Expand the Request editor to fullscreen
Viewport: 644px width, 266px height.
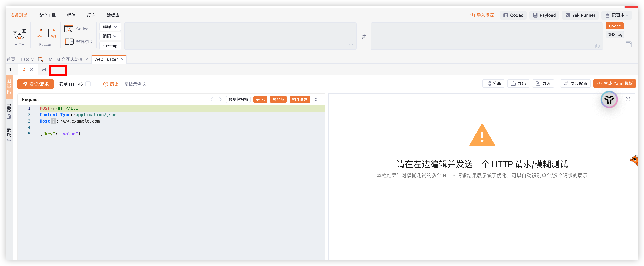click(317, 99)
